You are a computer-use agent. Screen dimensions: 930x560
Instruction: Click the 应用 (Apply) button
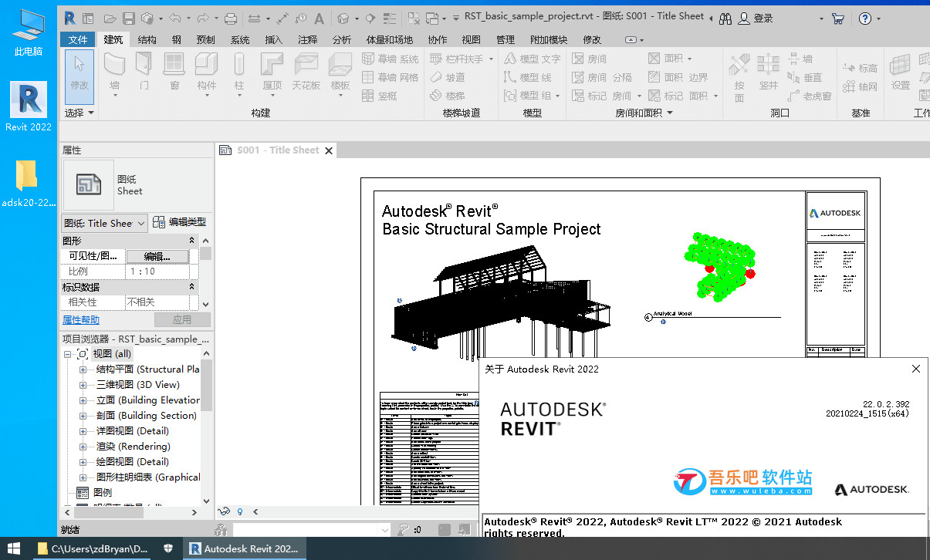182,320
